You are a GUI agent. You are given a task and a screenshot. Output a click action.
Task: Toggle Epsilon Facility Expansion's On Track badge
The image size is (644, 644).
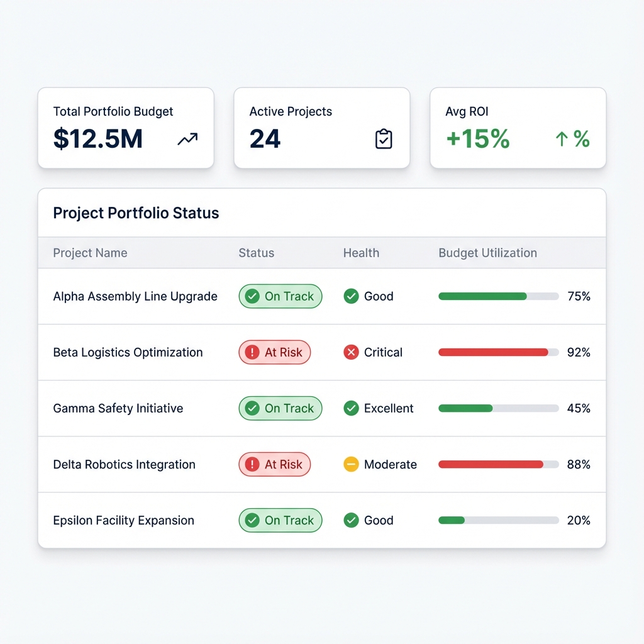point(280,520)
